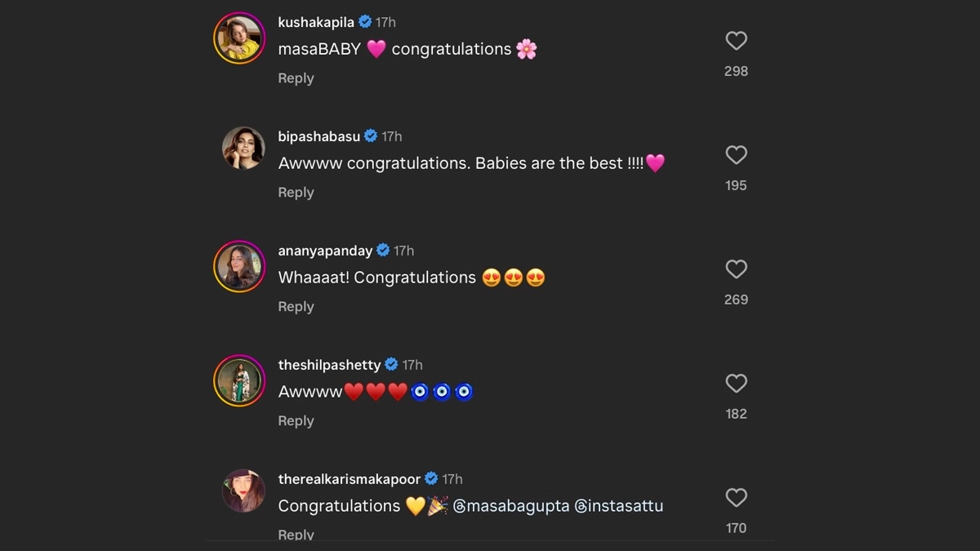The width and height of the screenshot is (980, 551).
Task: Open bipashabasu's profile avatar
Action: 243,149
